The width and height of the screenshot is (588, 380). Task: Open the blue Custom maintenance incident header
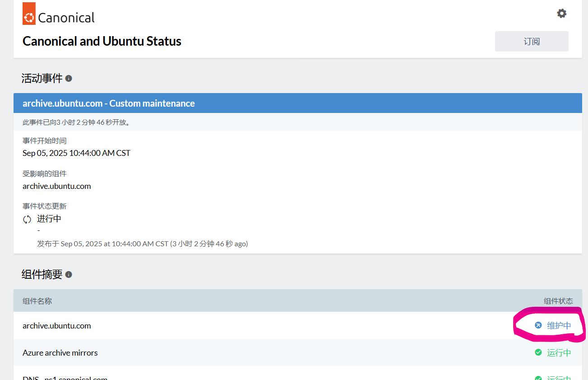click(109, 103)
